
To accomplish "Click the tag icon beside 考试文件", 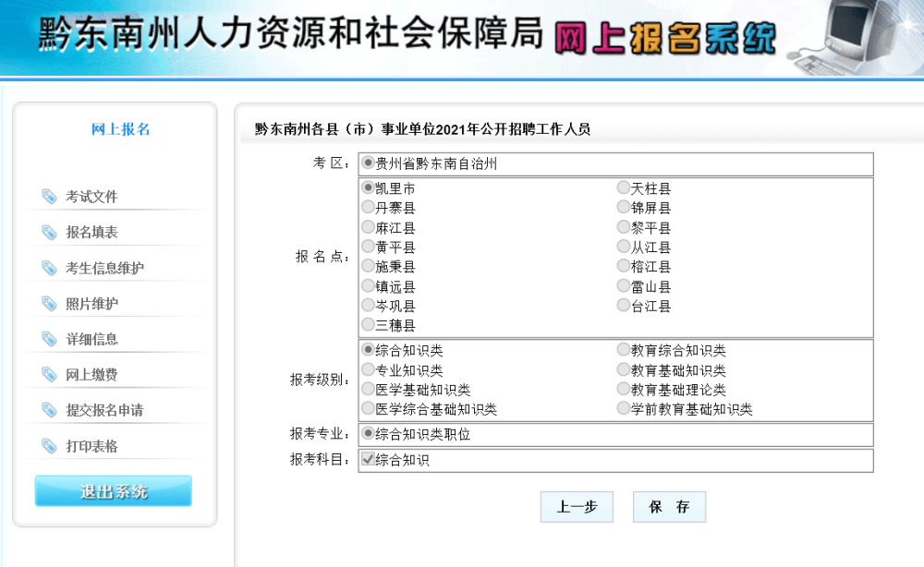I will click(x=49, y=196).
